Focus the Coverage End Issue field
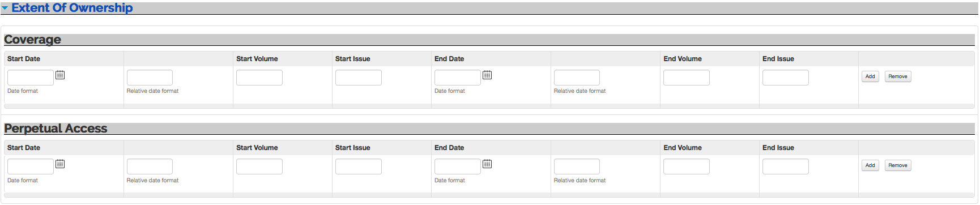This screenshot has height=205, width=980. (x=786, y=78)
